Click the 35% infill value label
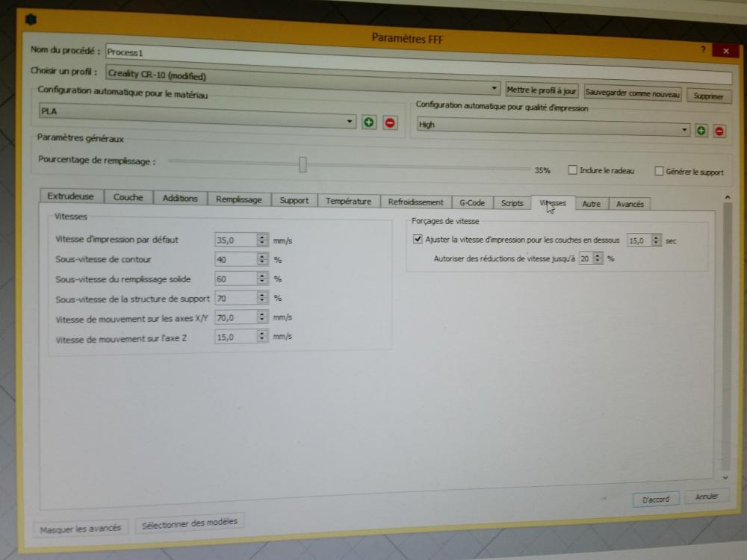The height and width of the screenshot is (560, 747). pyautogui.click(x=542, y=170)
